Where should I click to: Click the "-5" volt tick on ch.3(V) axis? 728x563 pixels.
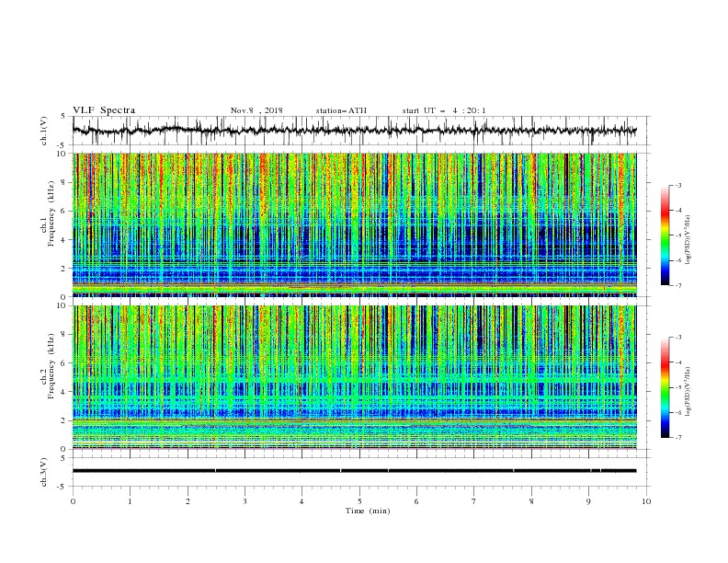62,487
